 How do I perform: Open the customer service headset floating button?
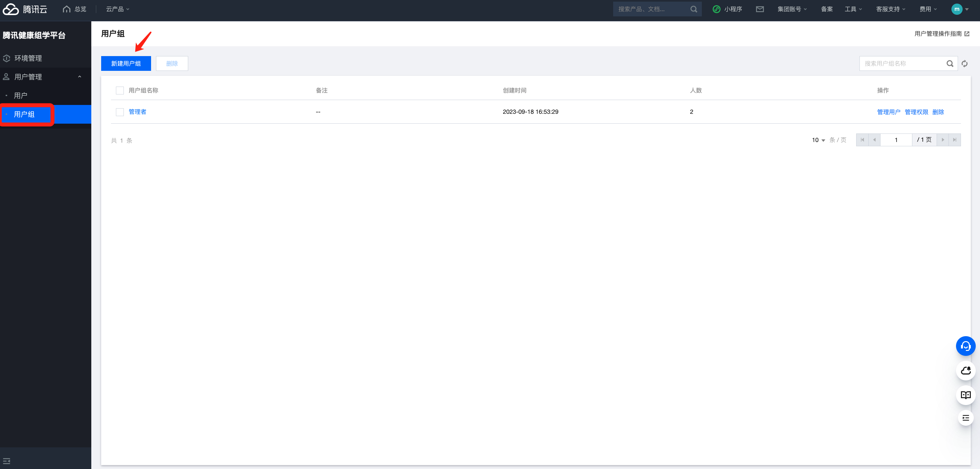point(965,346)
